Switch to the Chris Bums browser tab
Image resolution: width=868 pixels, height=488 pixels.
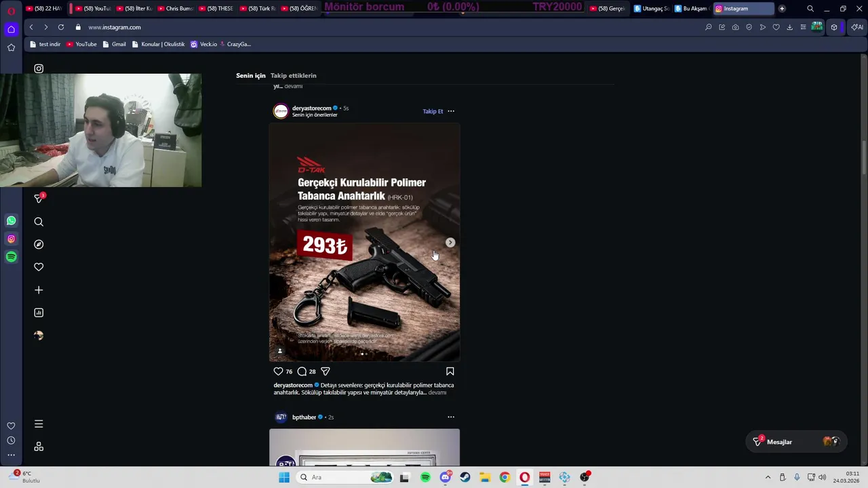(175, 9)
